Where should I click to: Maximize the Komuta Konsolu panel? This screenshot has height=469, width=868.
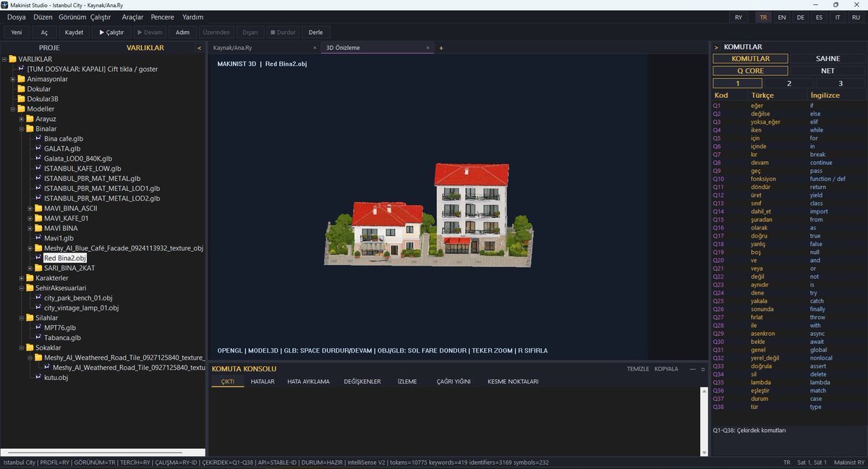(x=702, y=368)
